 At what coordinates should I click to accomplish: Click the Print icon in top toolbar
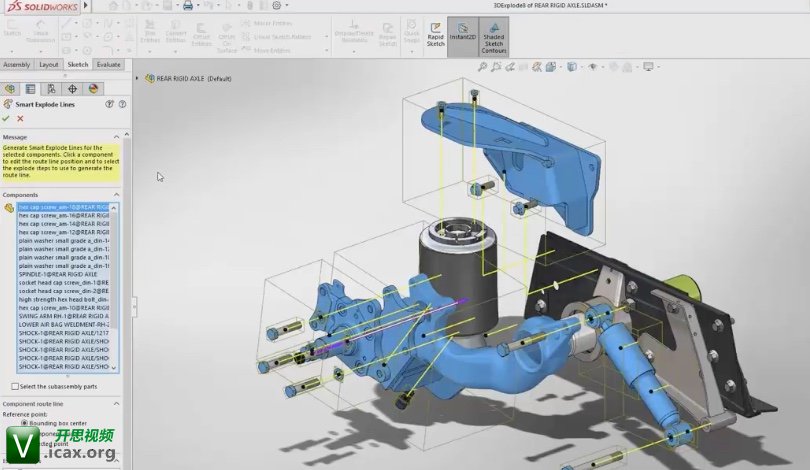188,6
